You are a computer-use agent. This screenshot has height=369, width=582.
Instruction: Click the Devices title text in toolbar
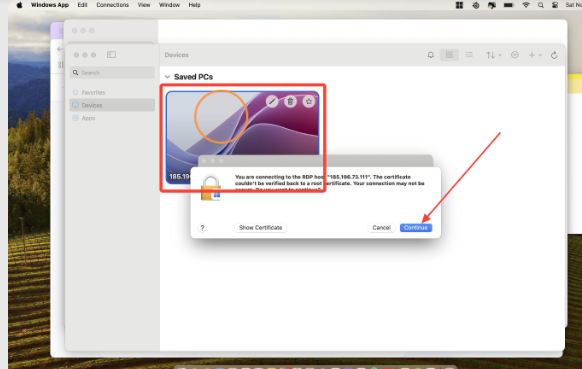[177, 55]
